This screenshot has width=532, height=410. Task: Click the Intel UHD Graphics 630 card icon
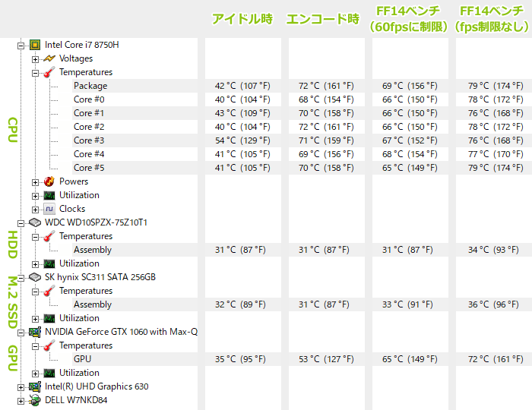(x=35, y=386)
